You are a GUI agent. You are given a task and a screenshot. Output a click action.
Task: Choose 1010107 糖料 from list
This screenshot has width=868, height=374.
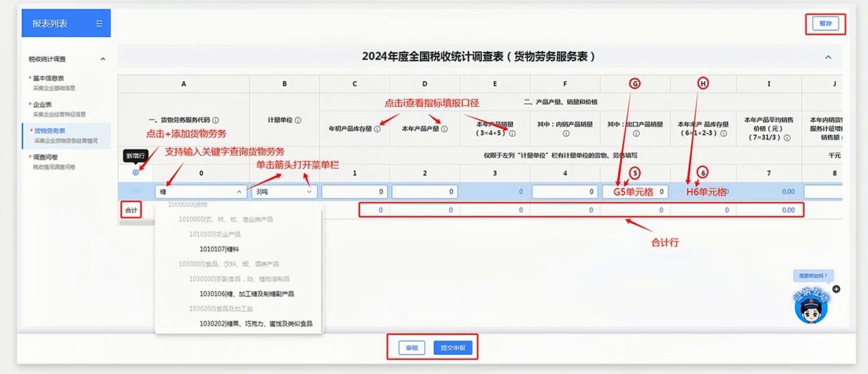[219, 249]
